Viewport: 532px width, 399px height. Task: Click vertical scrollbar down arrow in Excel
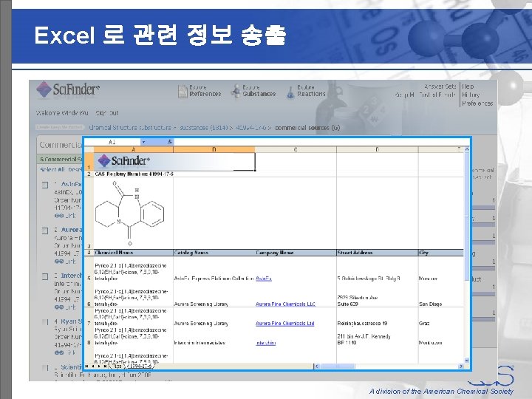[466, 361]
